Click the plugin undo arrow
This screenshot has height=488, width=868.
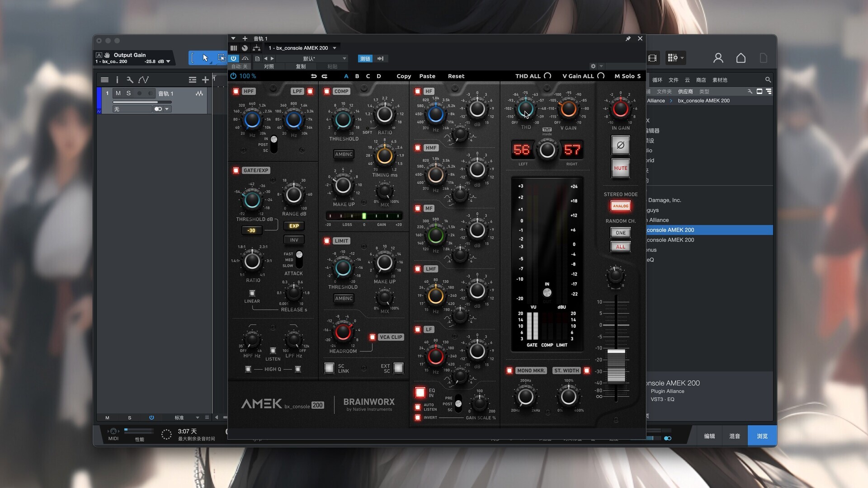click(x=314, y=76)
